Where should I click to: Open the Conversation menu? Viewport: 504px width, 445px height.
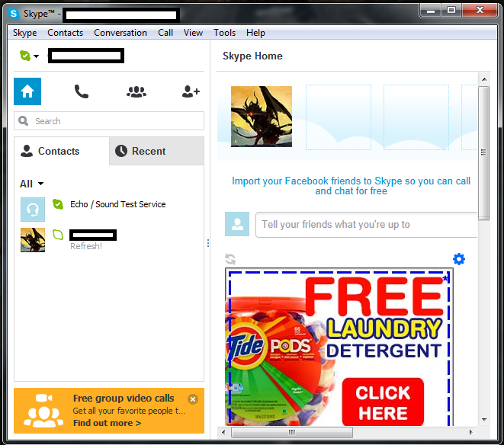point(120,33)
